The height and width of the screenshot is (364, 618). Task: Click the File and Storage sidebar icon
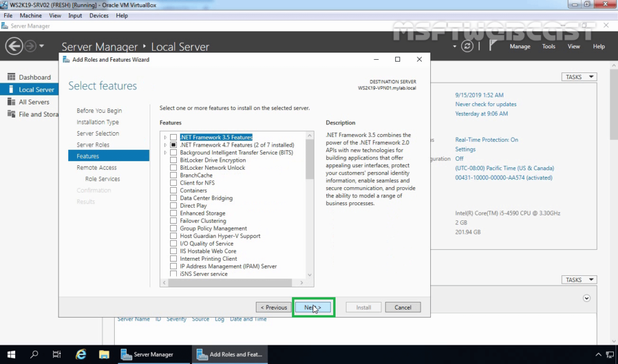tap(11, 114)
